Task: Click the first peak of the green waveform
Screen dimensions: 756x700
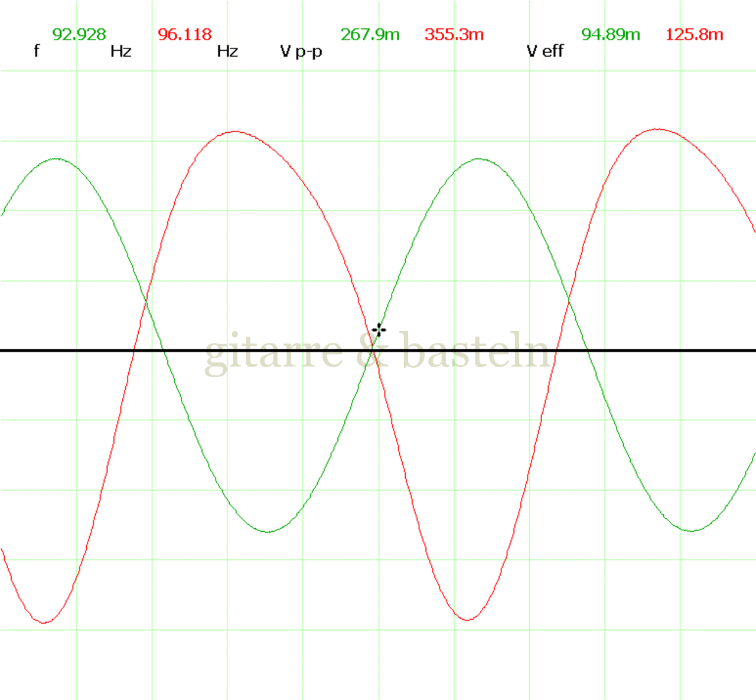Action: [56, 159]
